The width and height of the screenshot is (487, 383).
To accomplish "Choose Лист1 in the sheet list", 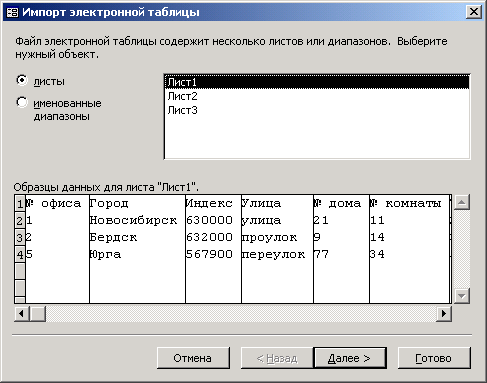I will point(317,82).
